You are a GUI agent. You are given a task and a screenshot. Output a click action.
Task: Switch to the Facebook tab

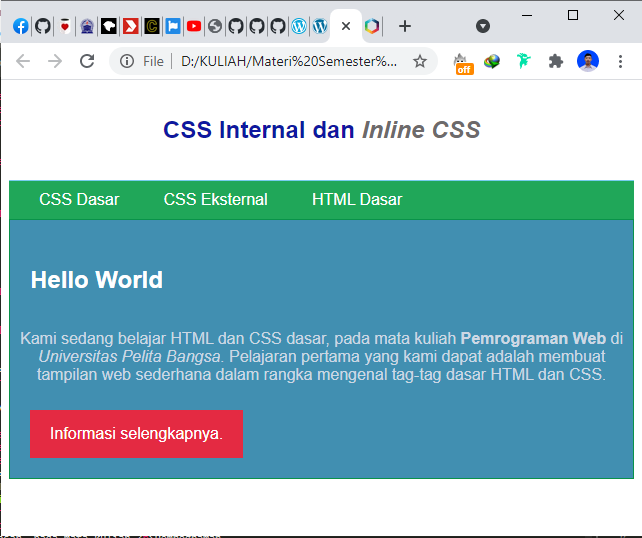[x=20, y=26]
